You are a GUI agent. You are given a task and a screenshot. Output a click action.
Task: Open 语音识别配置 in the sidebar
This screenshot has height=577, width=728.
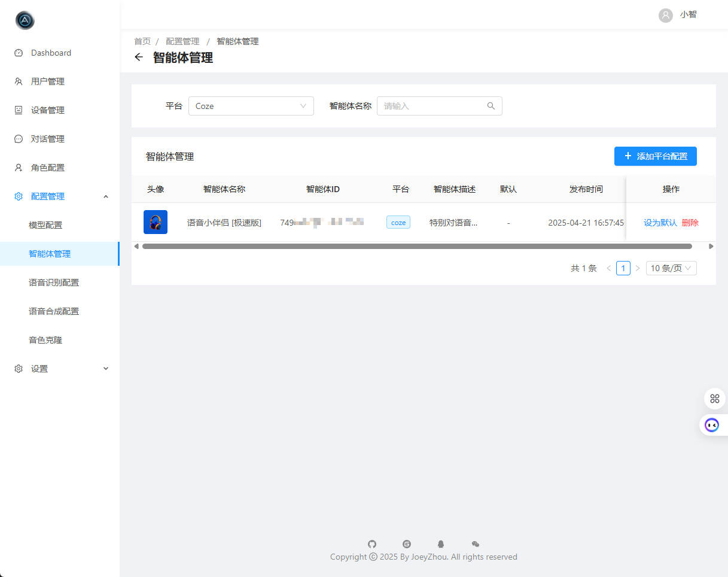(54, 283)
